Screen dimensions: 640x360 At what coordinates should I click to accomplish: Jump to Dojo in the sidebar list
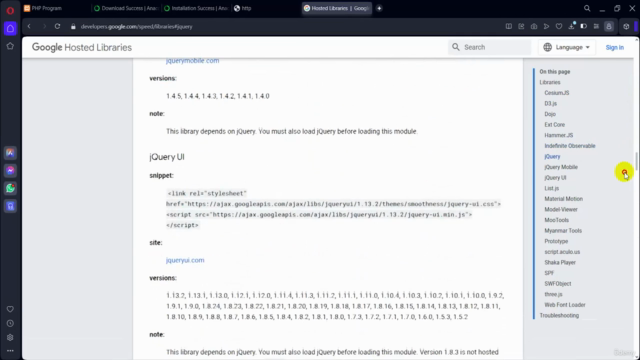(550, 114)
